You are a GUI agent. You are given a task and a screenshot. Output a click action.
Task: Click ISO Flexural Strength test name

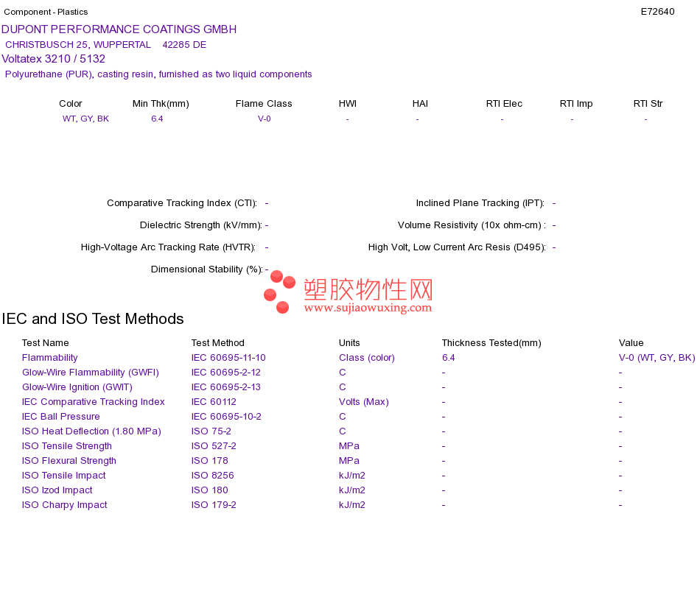pyautogui.click(x=69, y=461)
